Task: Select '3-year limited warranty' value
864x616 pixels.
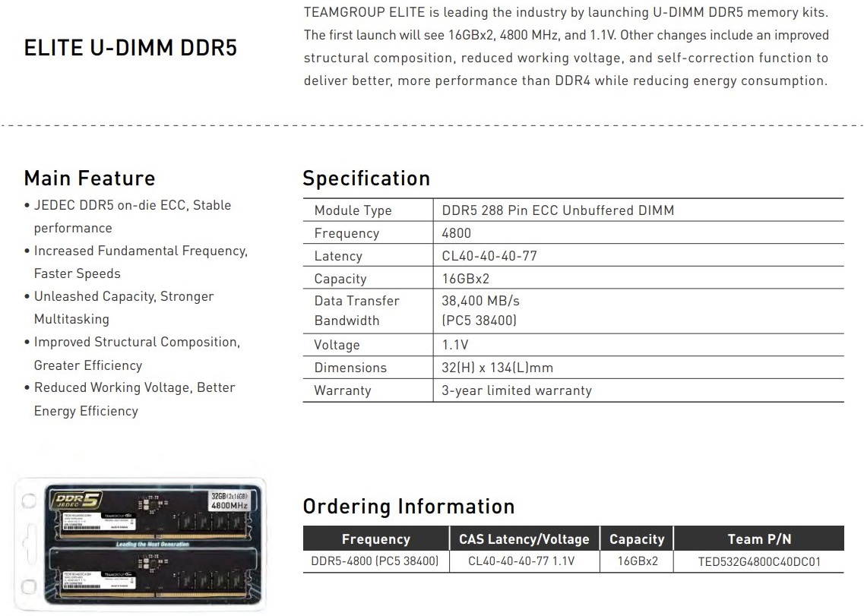Action: tap(516, 390)
